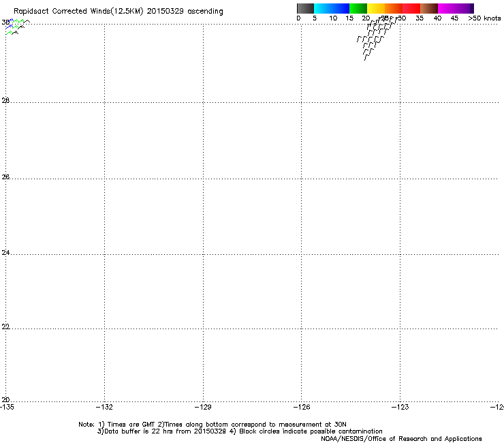The width and height of the screenshot is (504, 443).
Task: Select the yellow 20-25 knots color scale segment
Action: pos(376,8)
